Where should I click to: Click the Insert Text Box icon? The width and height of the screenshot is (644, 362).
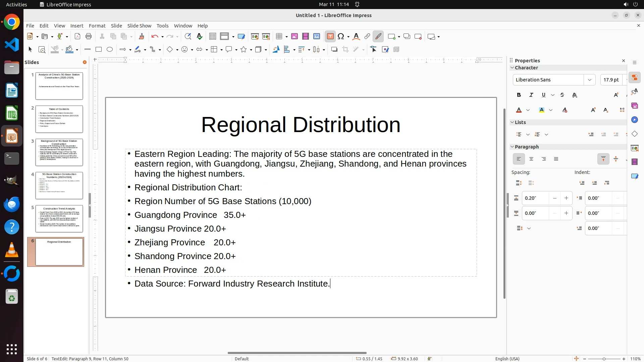click(x=330, y=37)
